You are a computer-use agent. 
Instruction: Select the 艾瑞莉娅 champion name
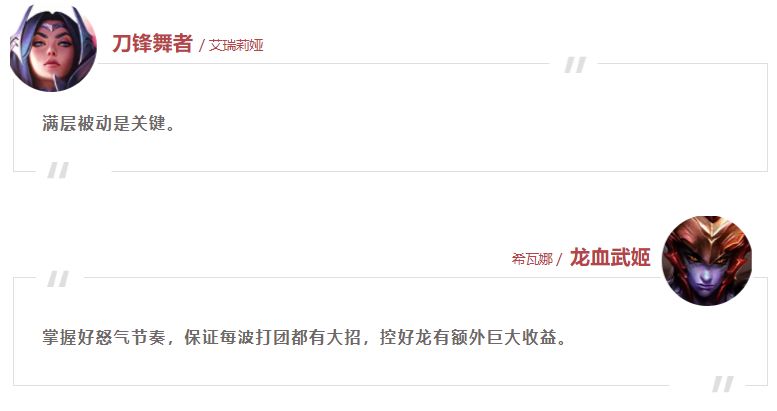tap(236, 46)
